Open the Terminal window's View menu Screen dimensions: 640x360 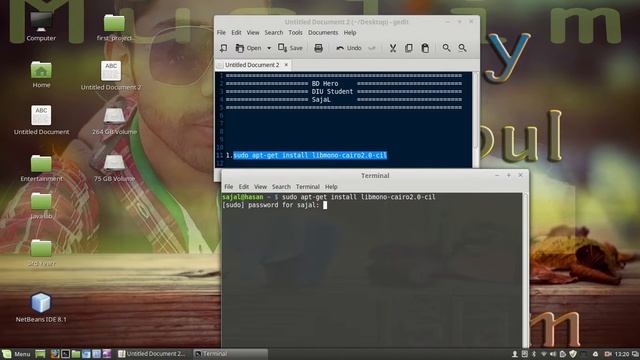coord(260,187)
